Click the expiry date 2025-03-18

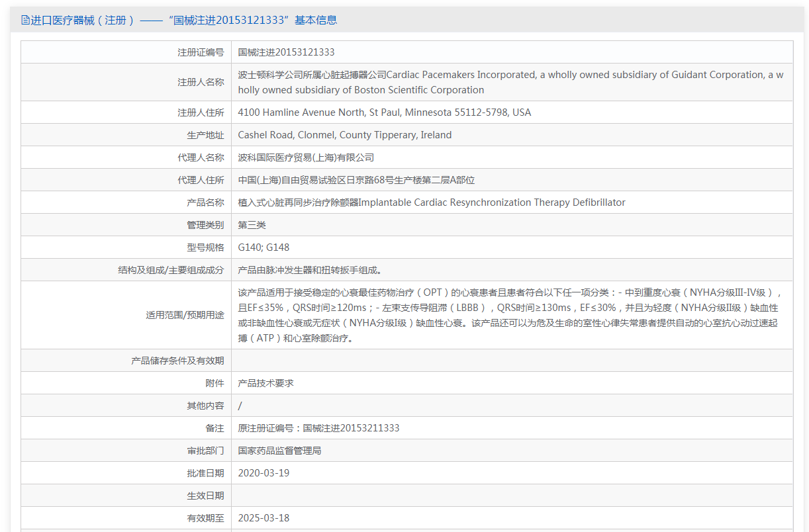263,518
